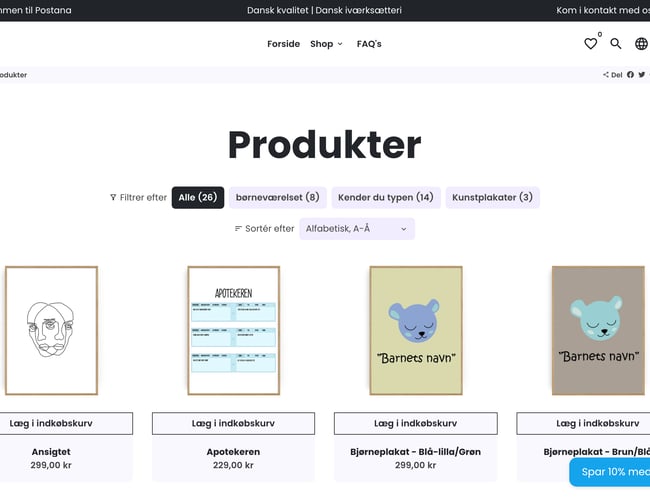Open the search magnifier icon
This screenshot has width=650, height=500.
click(x=616, y=44)
